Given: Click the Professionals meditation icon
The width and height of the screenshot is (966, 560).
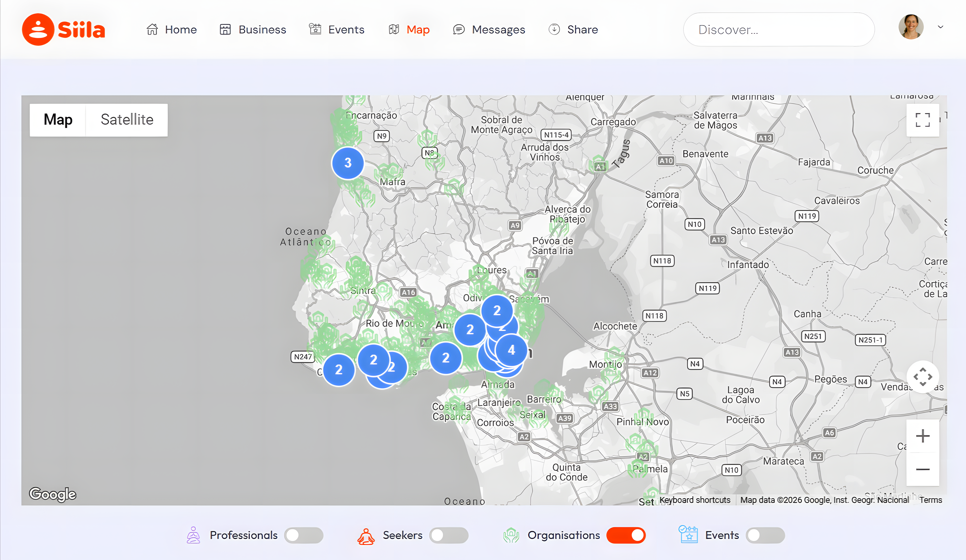Looking at the screenshot, I should coord(193,535).
